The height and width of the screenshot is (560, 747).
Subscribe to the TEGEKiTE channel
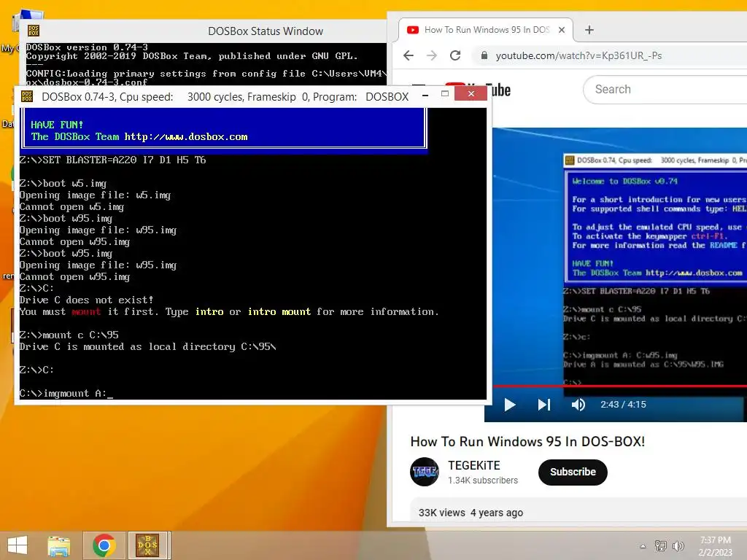click(573, 472)
